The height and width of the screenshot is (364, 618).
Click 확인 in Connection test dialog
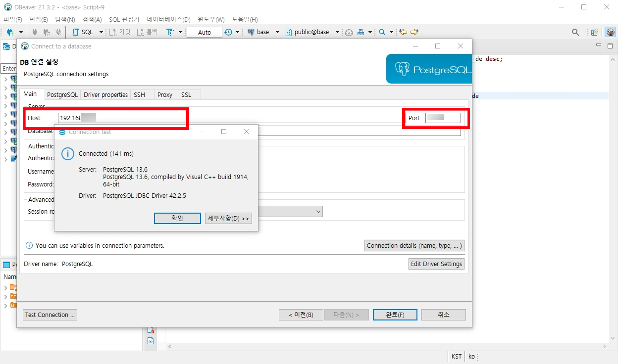tap(177, 218)
